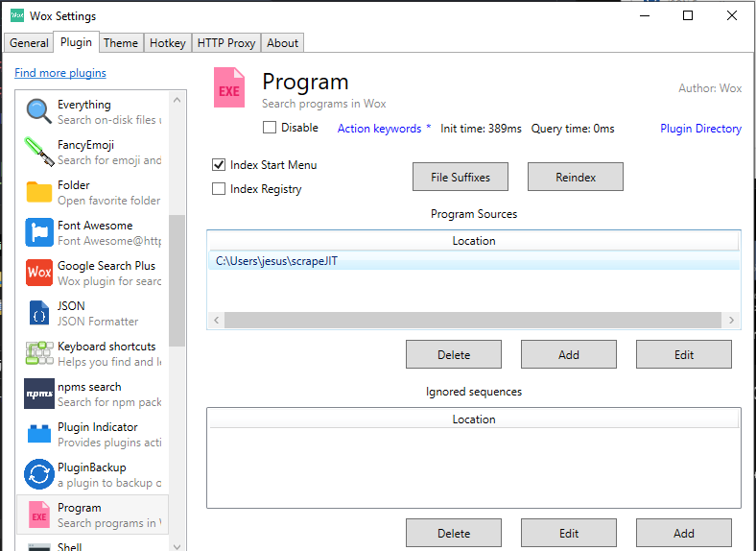Select the Program EXE icon in list

click(39, 515)
